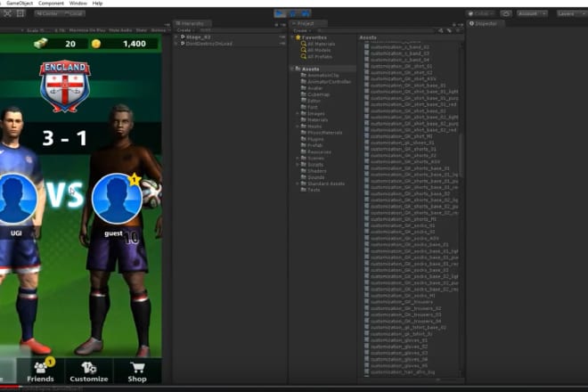Open the Component menu
This screenshot has height=392, width=588.
[x=51, y=4]
